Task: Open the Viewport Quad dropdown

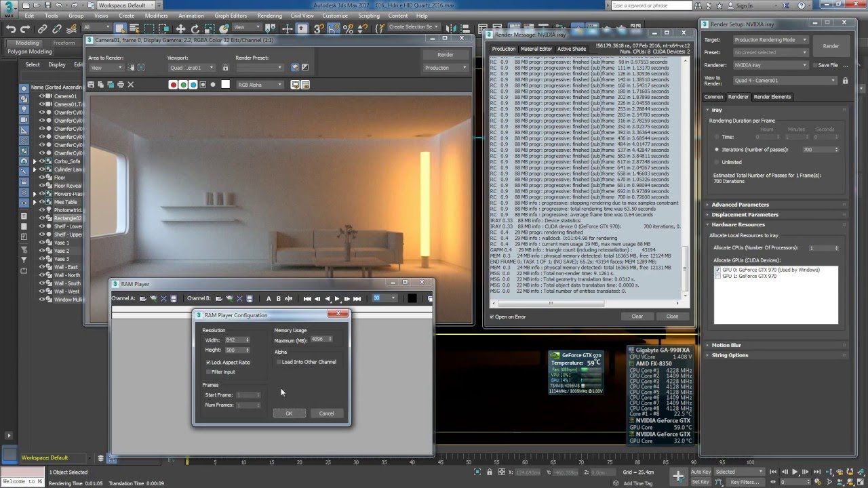Action: (x=191, y=68)
